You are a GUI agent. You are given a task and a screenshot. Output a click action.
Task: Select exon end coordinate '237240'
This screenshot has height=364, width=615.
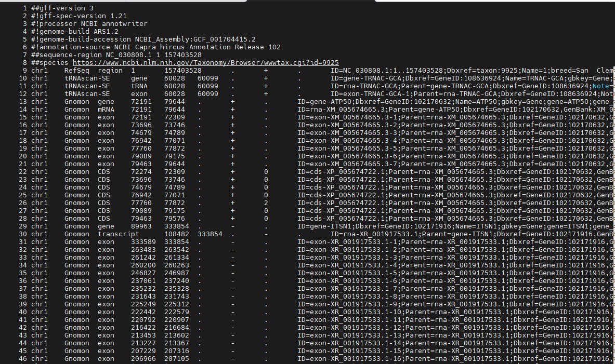(x=177, y=281)
